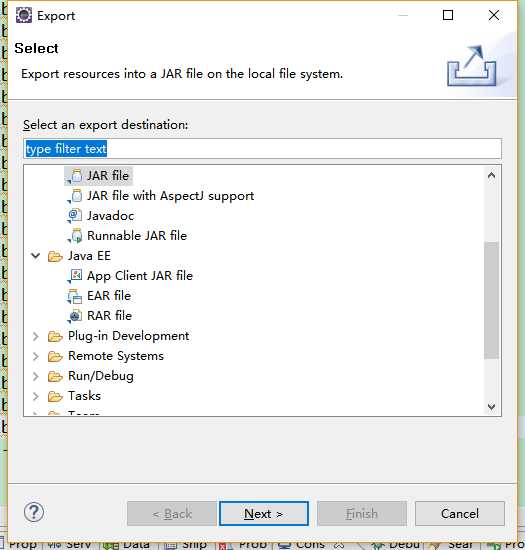Viewport: 525px width, 550px height.
Task: Expand the Tasks folder
Action: (35, 396)
